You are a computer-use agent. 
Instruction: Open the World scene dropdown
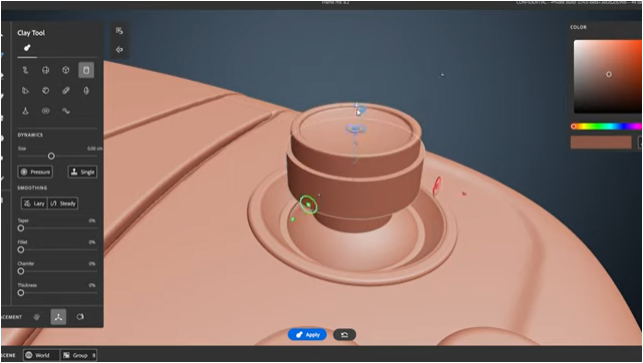[41, 355]
